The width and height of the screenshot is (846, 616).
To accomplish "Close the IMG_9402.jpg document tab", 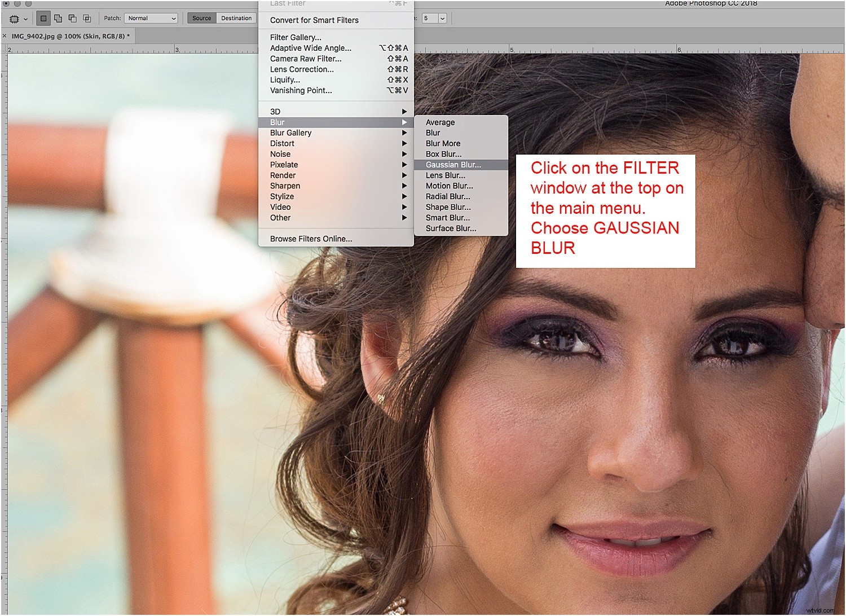I will click(x=6, y=36).
